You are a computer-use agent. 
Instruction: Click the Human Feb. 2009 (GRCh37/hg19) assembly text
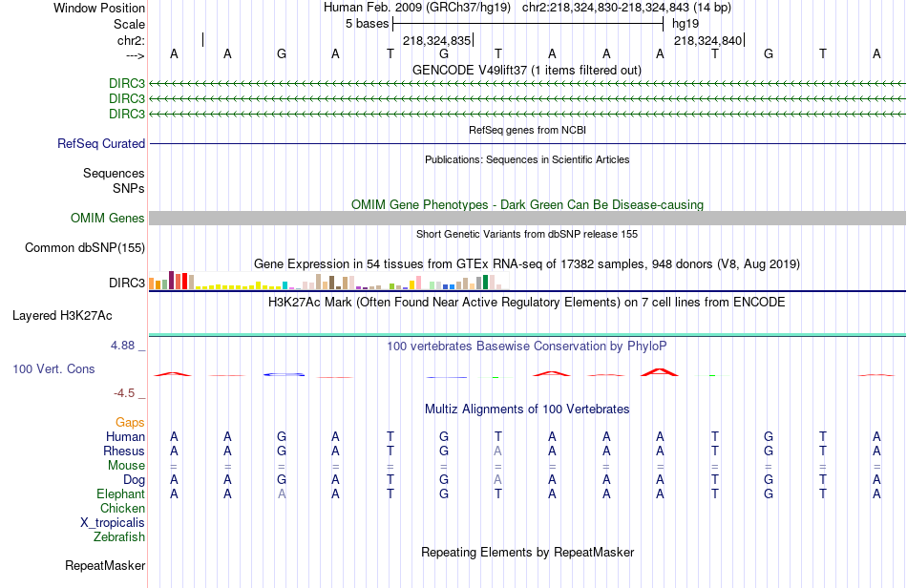point(417,8)
